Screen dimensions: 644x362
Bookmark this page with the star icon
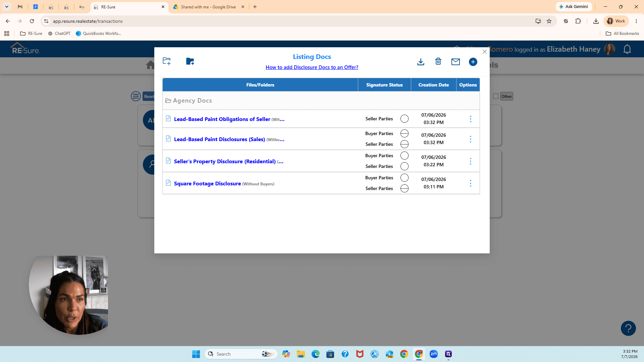tap(549, 21)
